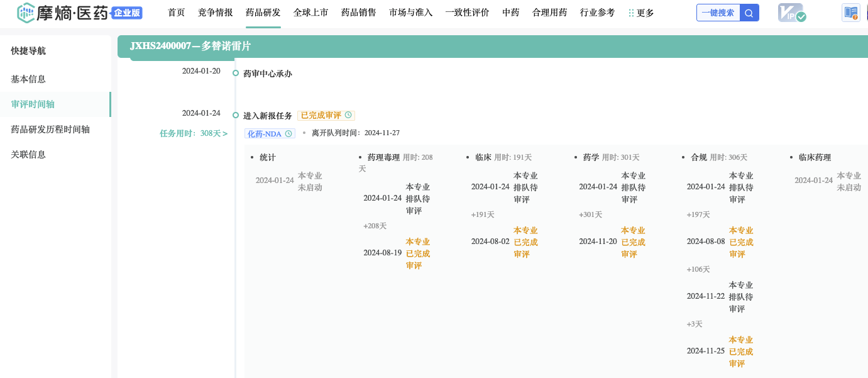868x378 pixels.
Task: Click the 进入新报任务 timeline node circle
Action: pyautogui.click(x=236, y=115)
